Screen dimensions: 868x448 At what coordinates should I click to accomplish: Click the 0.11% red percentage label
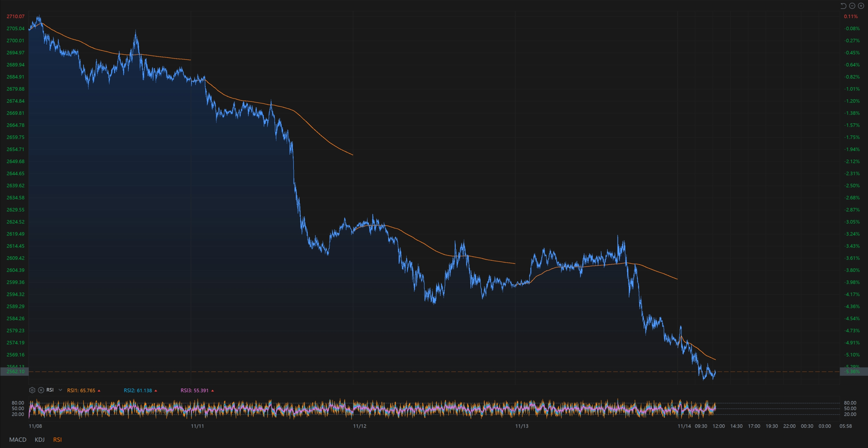point(851,16)
